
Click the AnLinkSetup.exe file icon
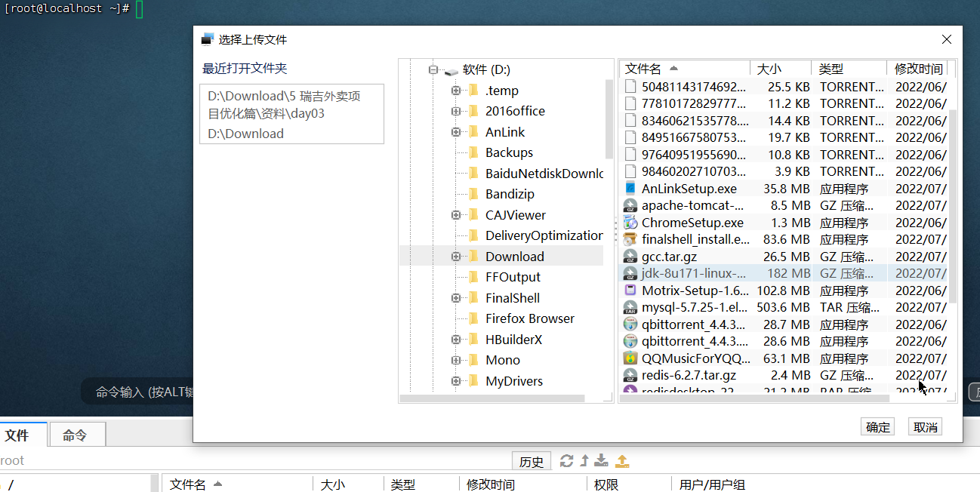click(x=630, y=189)
